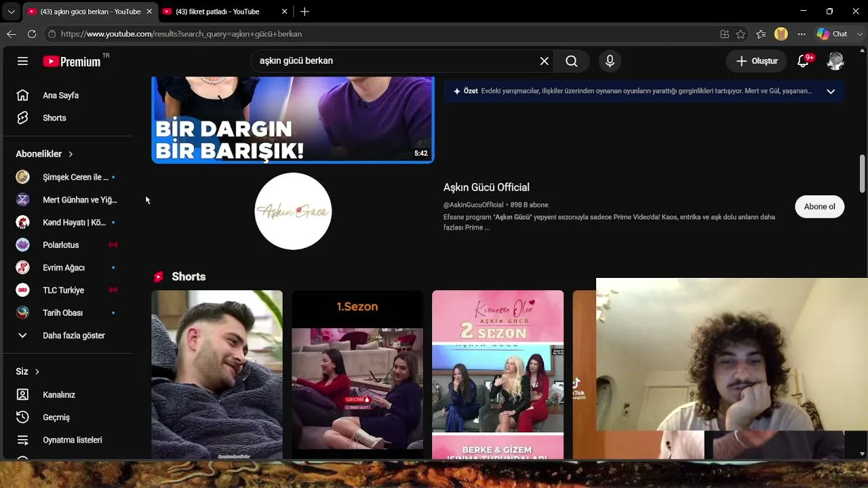Viewport: 868px width, 488px height.
Task: Expand the Siz section arrow
Action: [x=37, y=371]
